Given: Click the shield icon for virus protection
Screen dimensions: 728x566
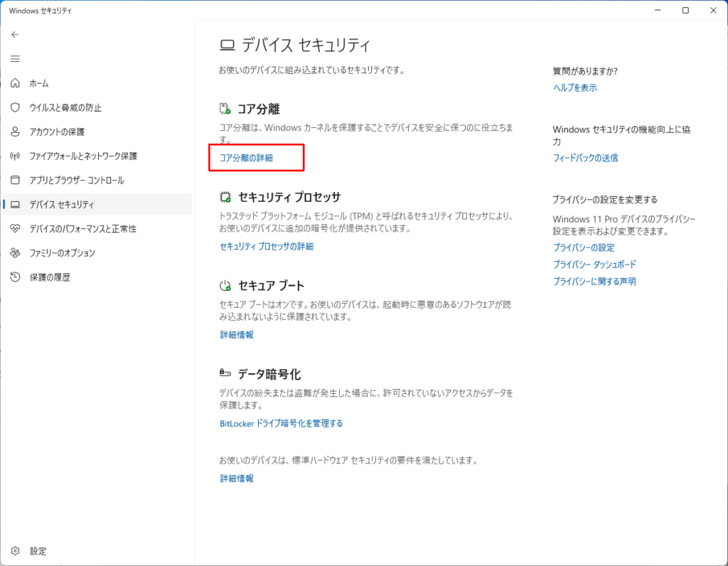Looking at the screenshot, I should coord(16,107).
